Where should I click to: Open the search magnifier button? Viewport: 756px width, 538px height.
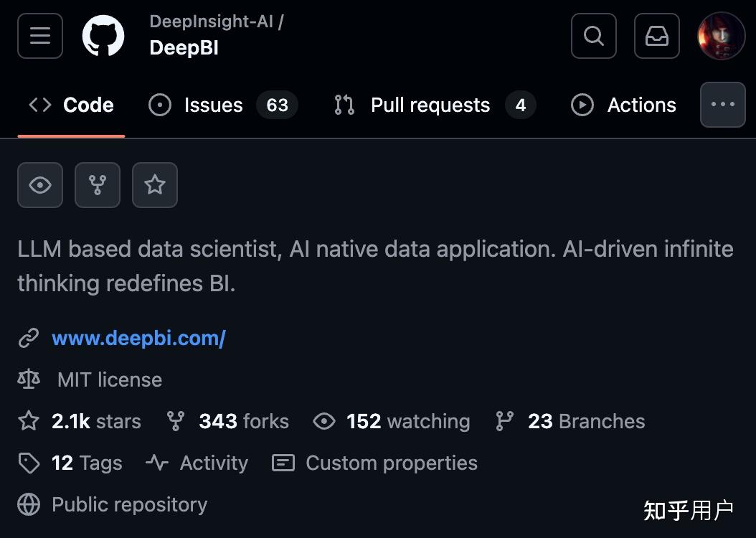(593, 35)
